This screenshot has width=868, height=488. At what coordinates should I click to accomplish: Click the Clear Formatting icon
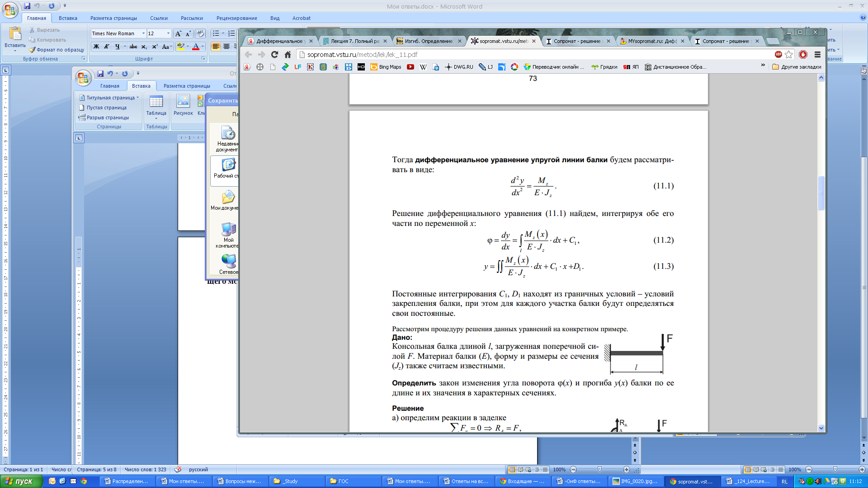coord(200,33)
